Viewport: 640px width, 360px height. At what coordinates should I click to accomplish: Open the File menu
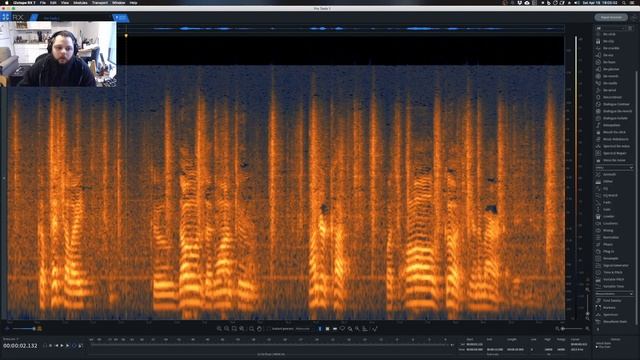42,2
